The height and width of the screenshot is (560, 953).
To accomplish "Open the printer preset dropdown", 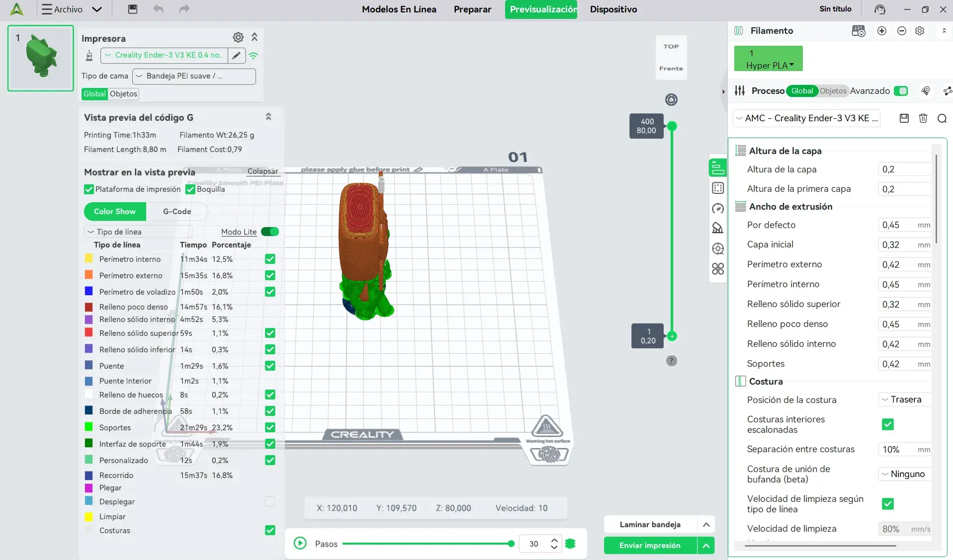I will (x=164, y=55).
